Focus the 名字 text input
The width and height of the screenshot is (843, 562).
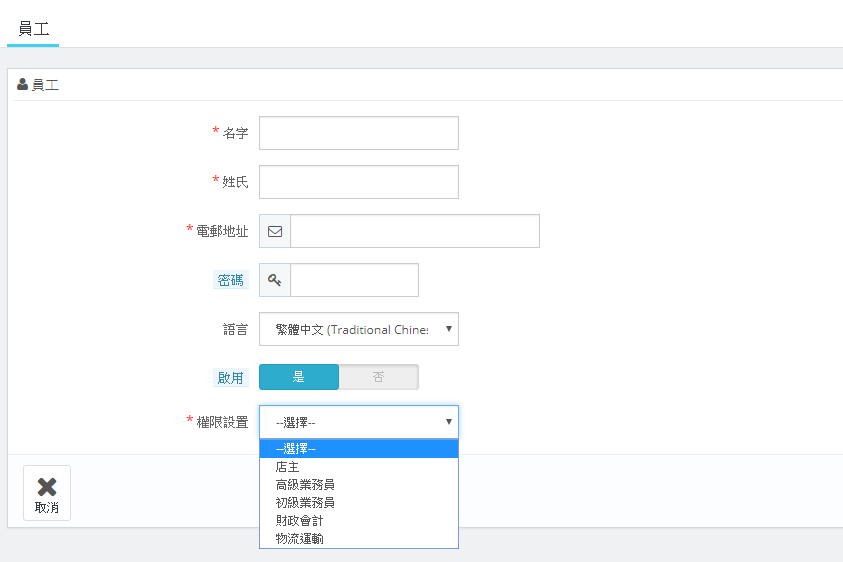point(358,133)
